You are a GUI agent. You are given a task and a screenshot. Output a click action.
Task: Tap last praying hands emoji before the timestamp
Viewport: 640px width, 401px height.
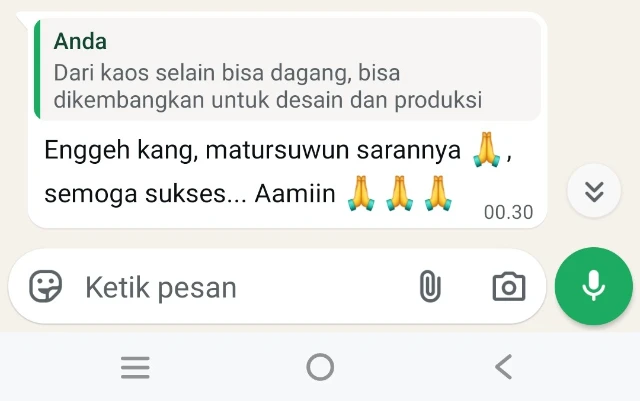438,193
